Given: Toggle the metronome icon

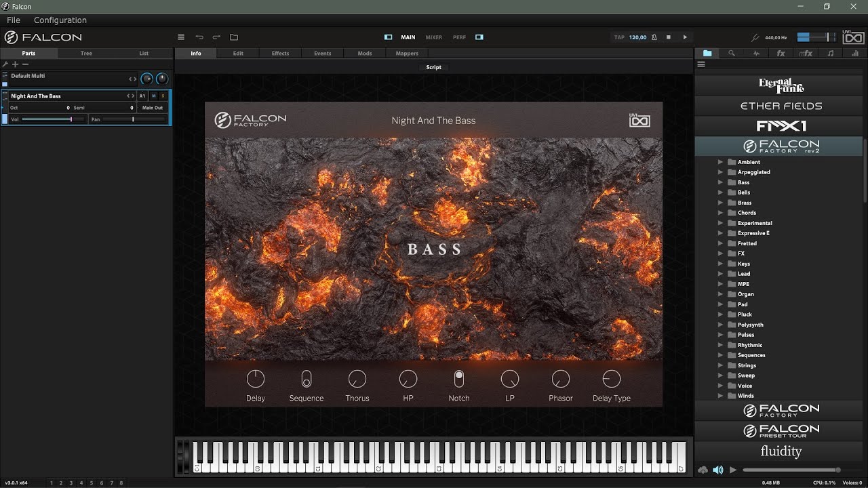Looking at the screenshot, I should [654, 37].
